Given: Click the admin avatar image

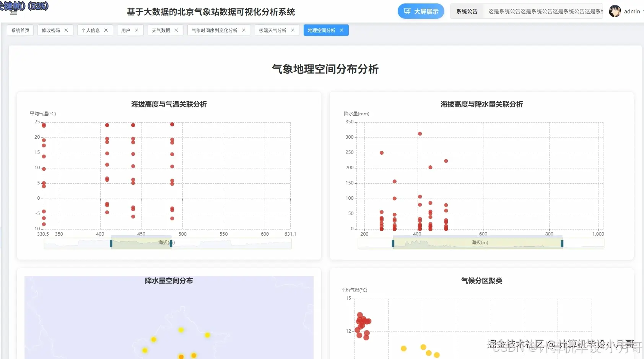Looking at the screenshot, I should 615,11.
